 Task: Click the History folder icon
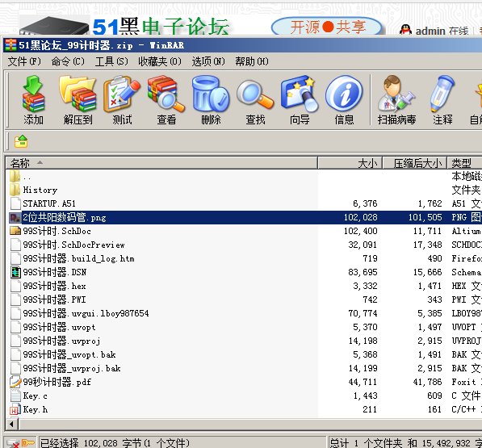tap(15, 190)
